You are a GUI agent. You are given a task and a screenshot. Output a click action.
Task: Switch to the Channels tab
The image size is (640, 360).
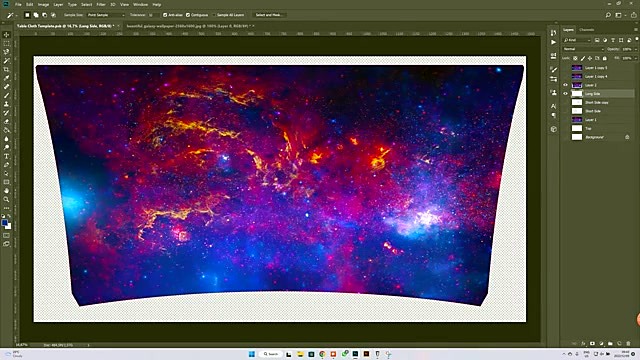587,30
